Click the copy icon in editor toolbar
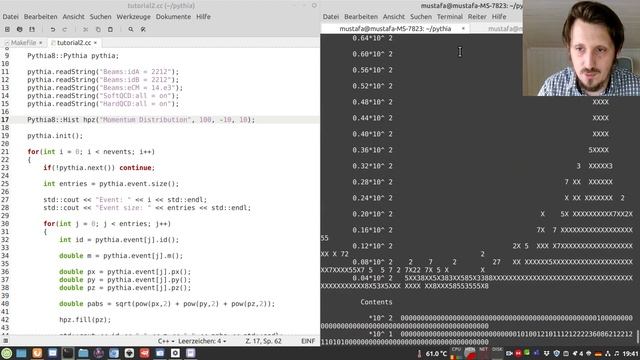 (x=98, y=29)
